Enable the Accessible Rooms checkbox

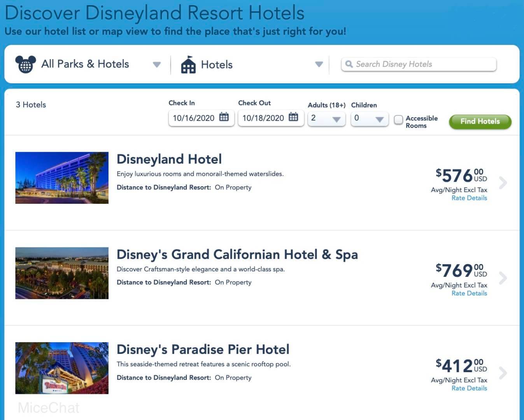click(398, 120)
